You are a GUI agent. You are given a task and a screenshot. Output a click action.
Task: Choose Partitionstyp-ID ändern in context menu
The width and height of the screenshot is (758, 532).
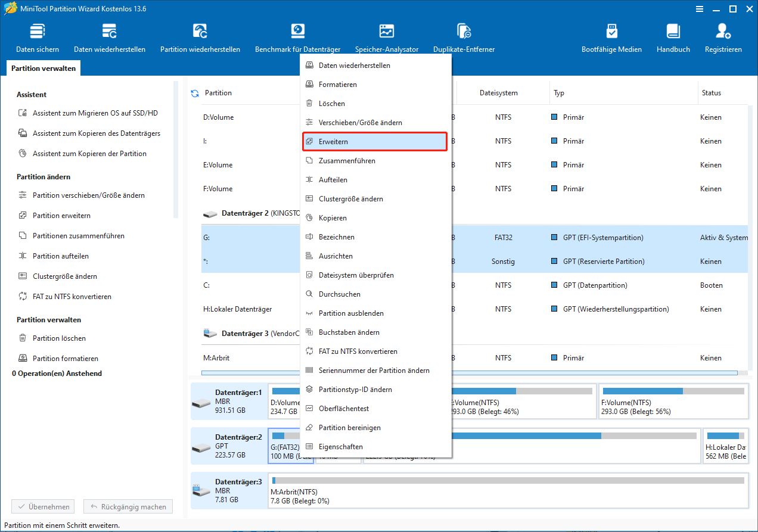pyautogui.click(x=375, y=390)
